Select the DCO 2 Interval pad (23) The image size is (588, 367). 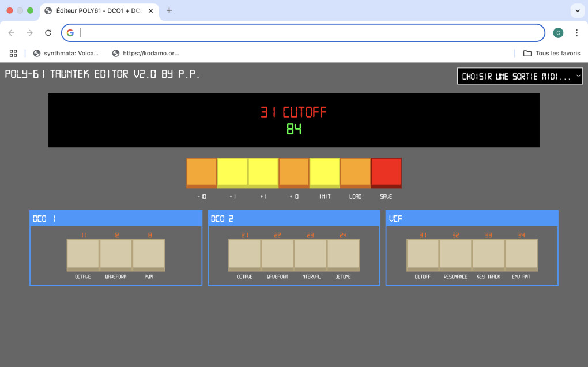[311, 255]
